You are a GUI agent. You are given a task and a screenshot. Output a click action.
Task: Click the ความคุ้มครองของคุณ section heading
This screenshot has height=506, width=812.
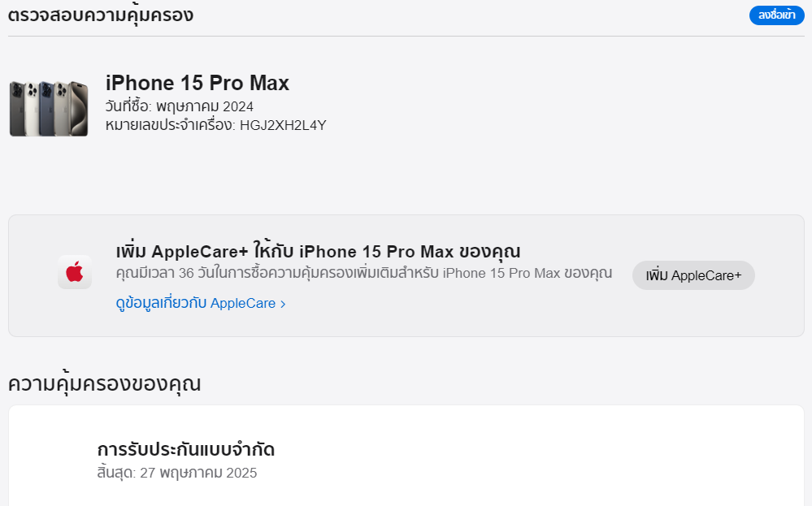pyautogui.click(x=104, y=384)
